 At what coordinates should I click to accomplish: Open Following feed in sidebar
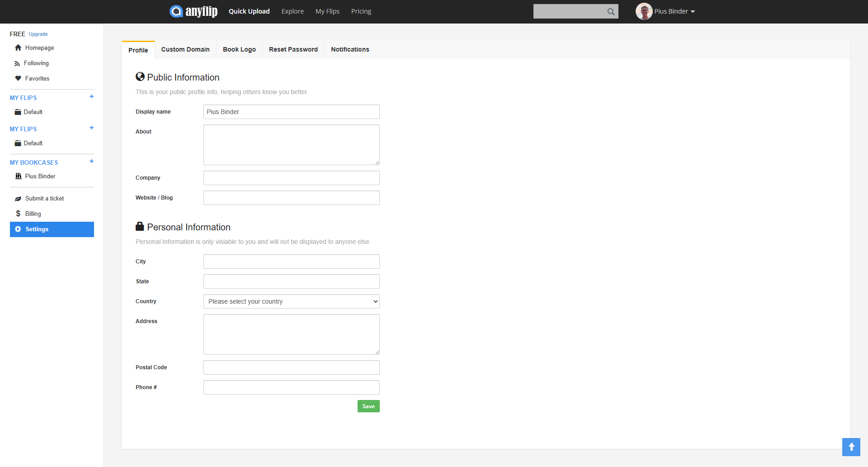[x=36, y=63]
